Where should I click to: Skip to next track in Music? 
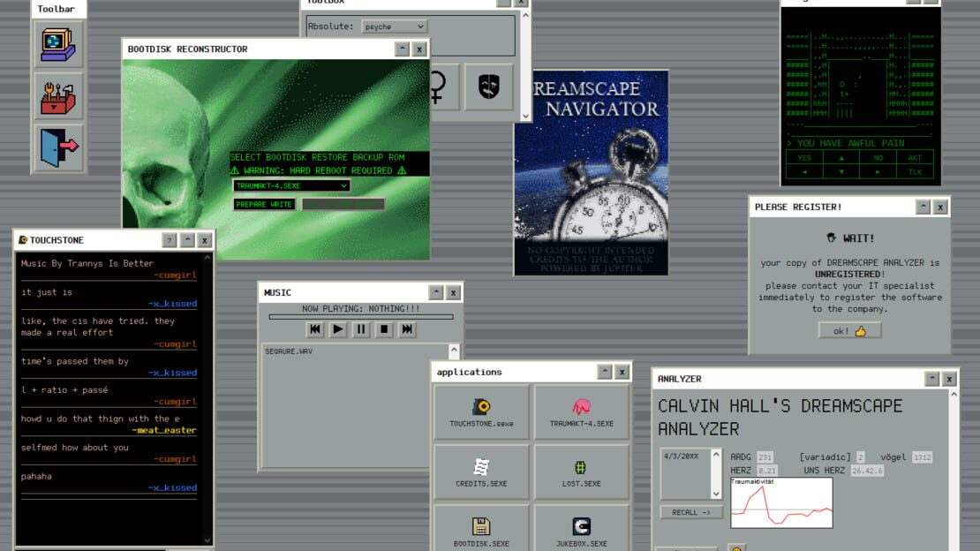407,329
